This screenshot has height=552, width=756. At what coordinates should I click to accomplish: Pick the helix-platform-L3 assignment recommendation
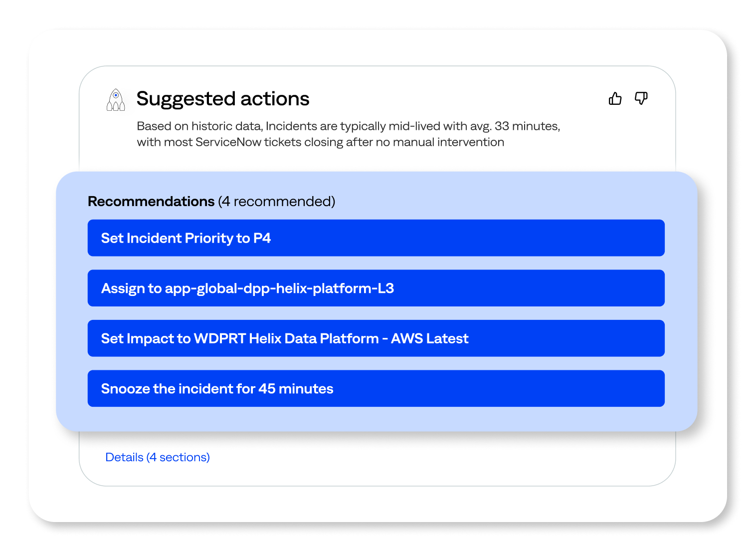coord(376,288)
